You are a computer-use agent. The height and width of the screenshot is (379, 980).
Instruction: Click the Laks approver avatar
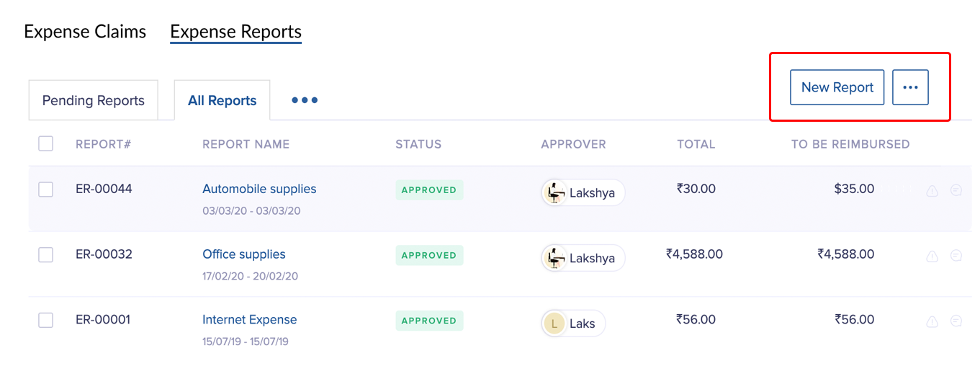(x=554, y=324)
